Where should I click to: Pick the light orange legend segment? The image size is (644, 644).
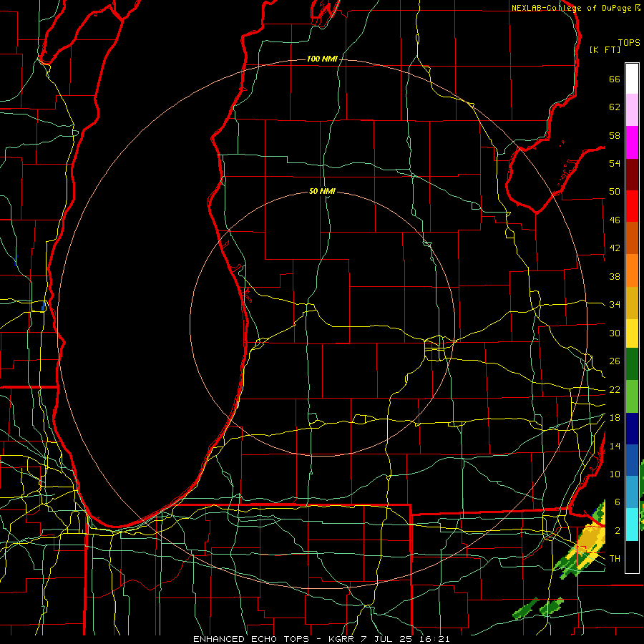tap(632, 270)
